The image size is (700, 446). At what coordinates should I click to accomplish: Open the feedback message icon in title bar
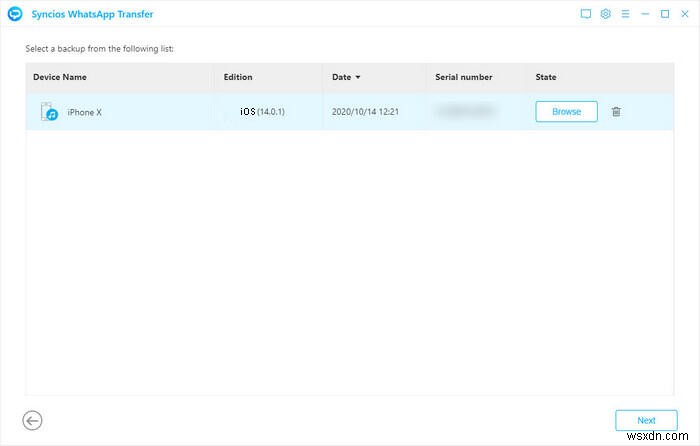pyautogui.click(x=585, y=14)
